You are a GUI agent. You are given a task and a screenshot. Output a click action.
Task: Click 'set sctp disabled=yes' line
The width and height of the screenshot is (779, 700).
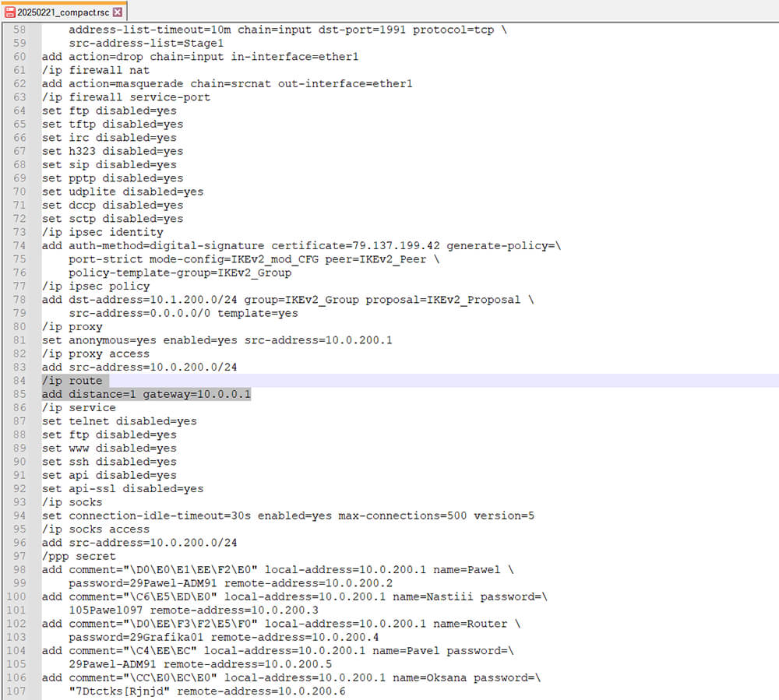pyautogui.click(x=112, y=219)
